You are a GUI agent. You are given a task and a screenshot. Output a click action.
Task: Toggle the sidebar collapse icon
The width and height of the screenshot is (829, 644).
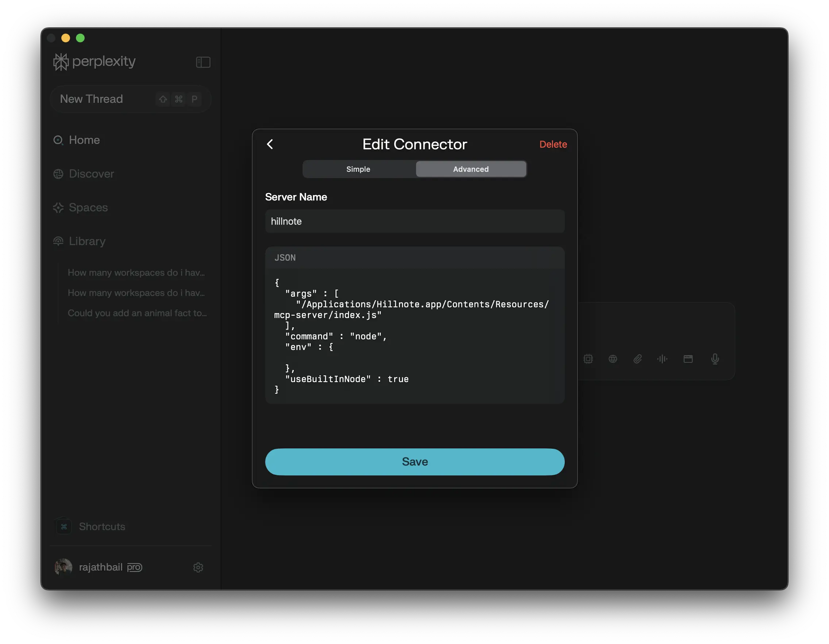[x=203, y=62]
